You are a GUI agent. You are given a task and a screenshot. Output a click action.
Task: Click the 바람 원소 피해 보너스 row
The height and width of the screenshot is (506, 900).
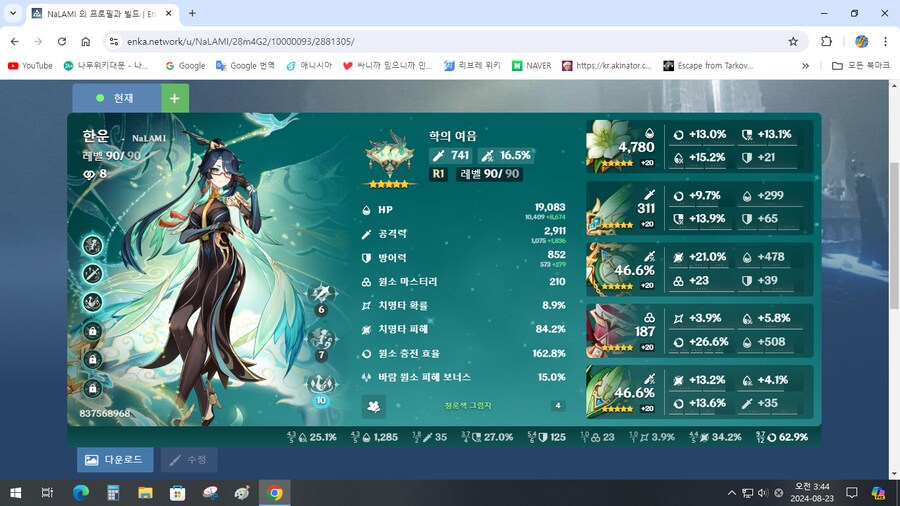464,377
